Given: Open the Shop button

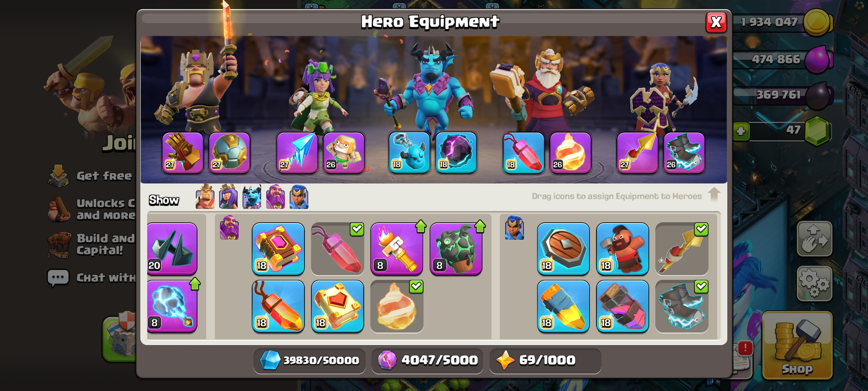Looking at the screenshot, I should coord(797,346).
